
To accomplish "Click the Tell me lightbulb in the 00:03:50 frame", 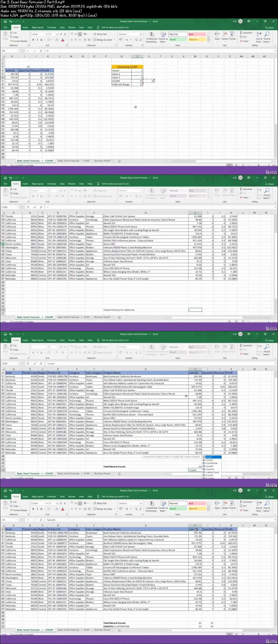I will click(98, 184).
